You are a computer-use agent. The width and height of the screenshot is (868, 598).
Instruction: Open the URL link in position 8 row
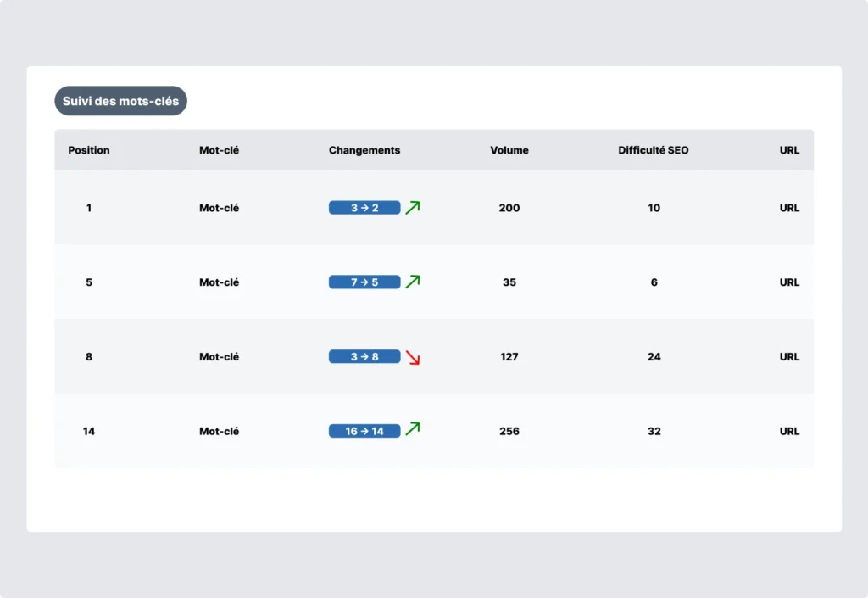789,357
